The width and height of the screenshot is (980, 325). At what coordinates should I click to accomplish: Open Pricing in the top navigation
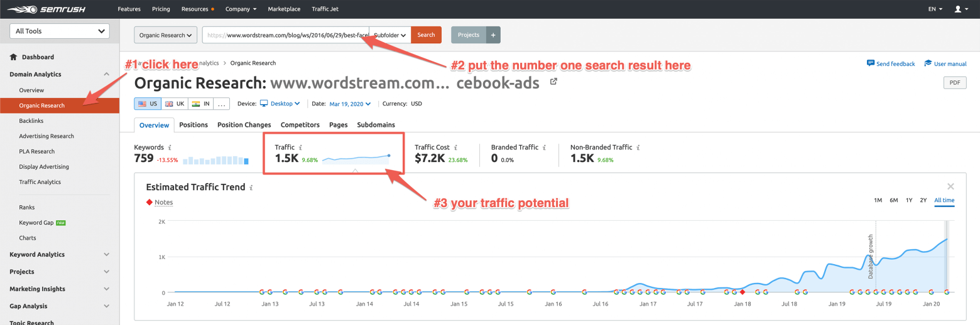161,9
